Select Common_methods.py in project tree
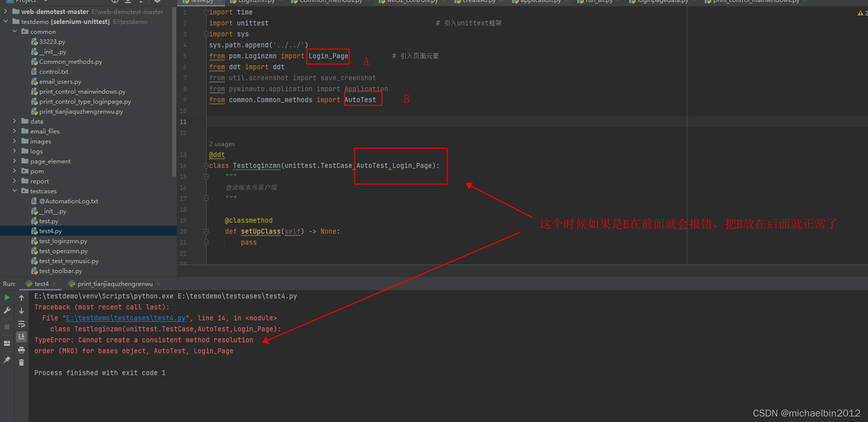This screenshot has height=422, width=868. pos(71,62)
